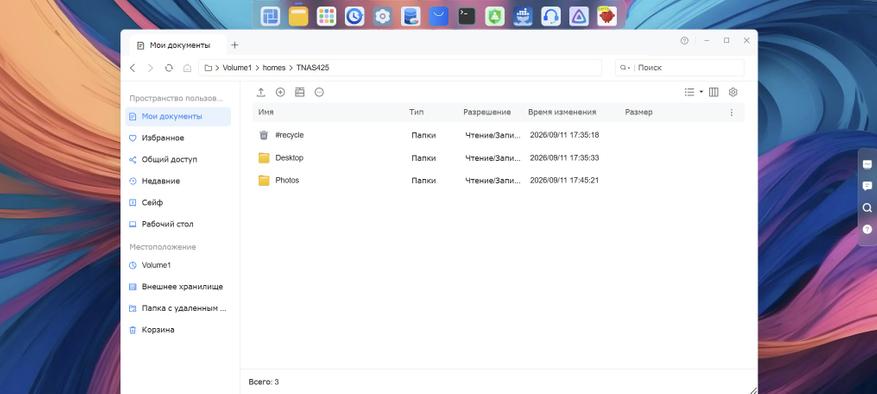
Task: Sort by Разрешение column header
Action: pos(487,112)
